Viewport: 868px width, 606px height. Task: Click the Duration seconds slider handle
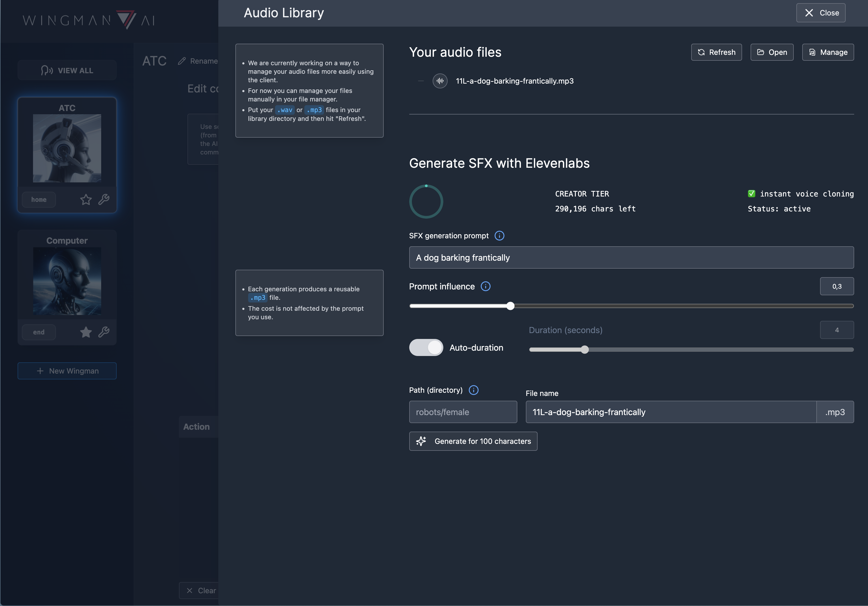[x=584, y=350]
